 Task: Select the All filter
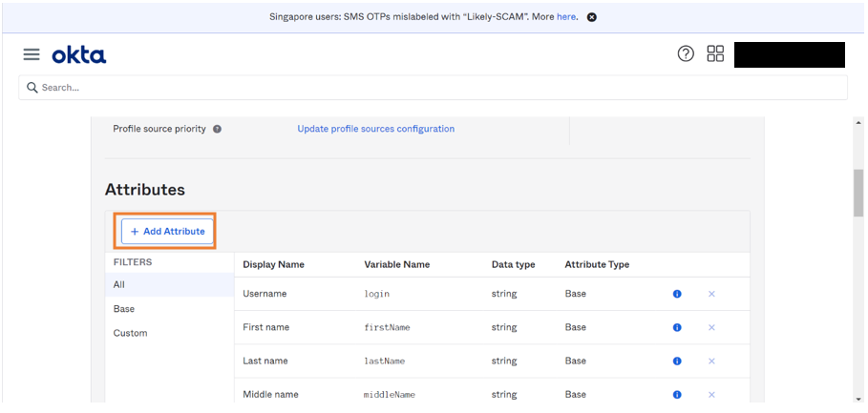(x=119, y=284)
